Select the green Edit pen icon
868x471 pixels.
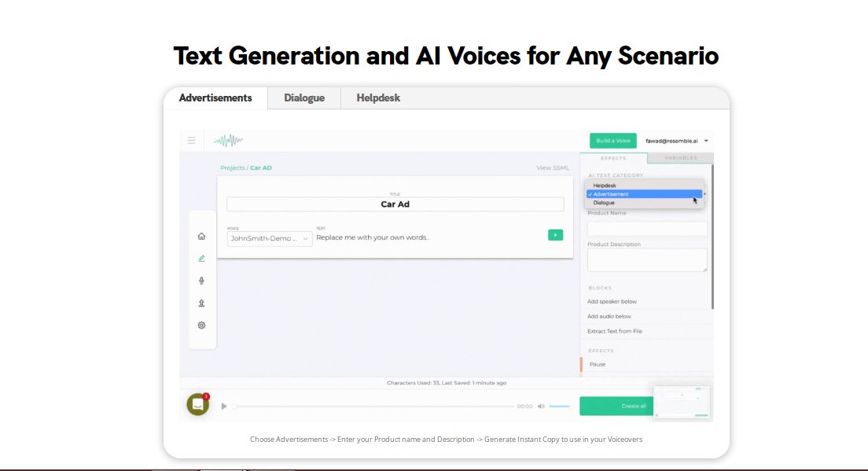201,257
